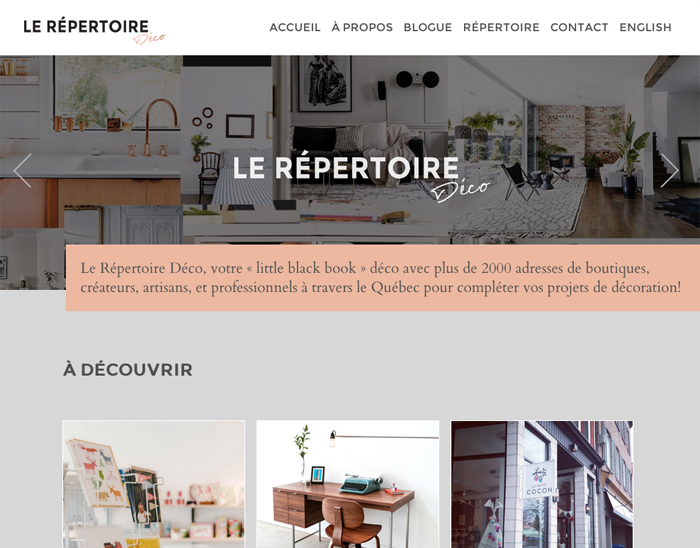Click the À Découvrir section heading
The image size is (700, 548).
coord(128,369)
